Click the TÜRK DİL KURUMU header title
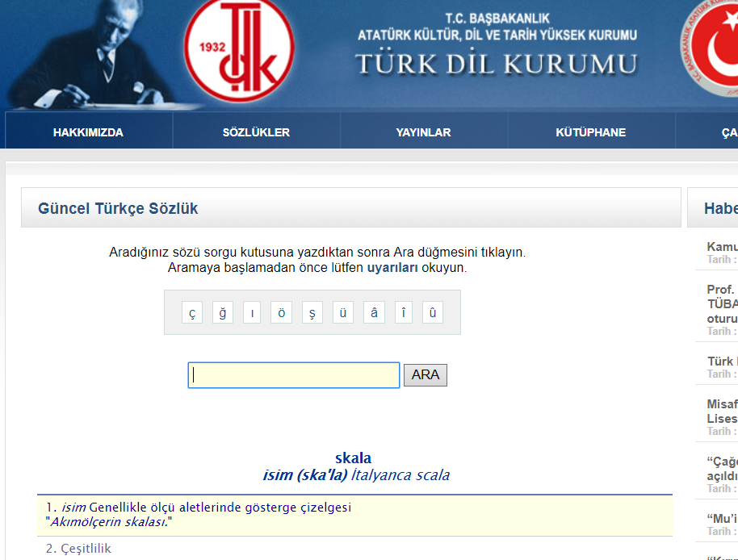Viewport: 738px width, 560px height. pos(497,64)
